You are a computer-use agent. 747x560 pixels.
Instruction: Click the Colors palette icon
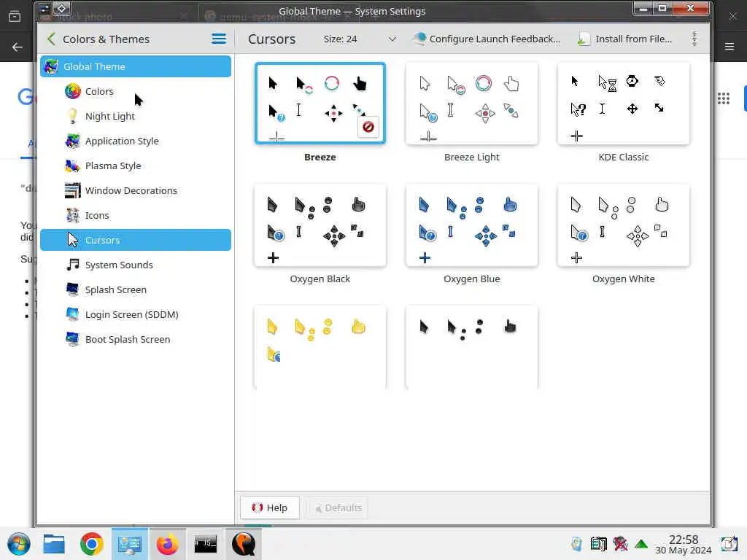click(73, 91)
